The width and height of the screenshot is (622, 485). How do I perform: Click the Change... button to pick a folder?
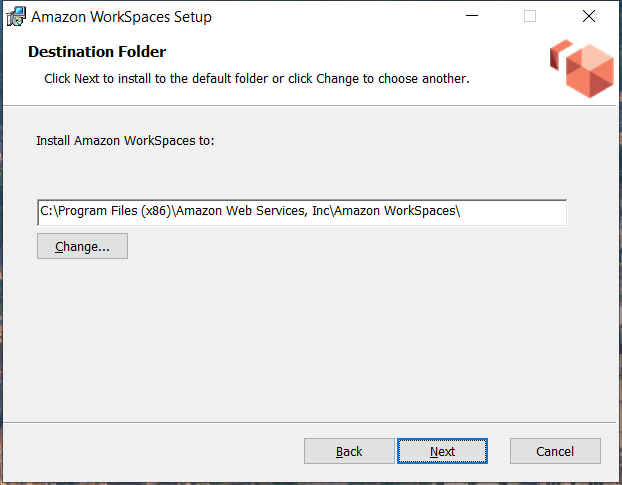coord(82,246)
